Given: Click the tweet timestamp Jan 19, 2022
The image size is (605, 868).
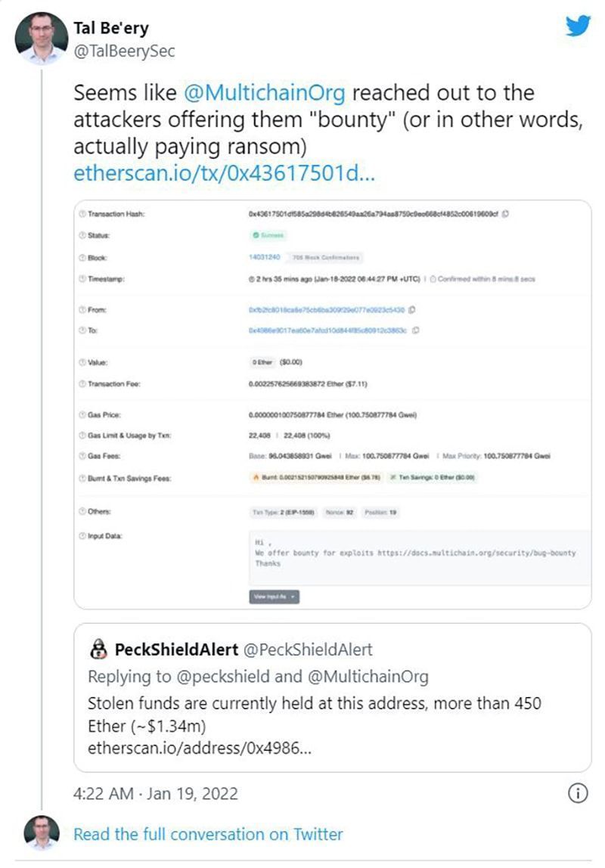Looking at the screenshot, I should [x=155, y=793].
